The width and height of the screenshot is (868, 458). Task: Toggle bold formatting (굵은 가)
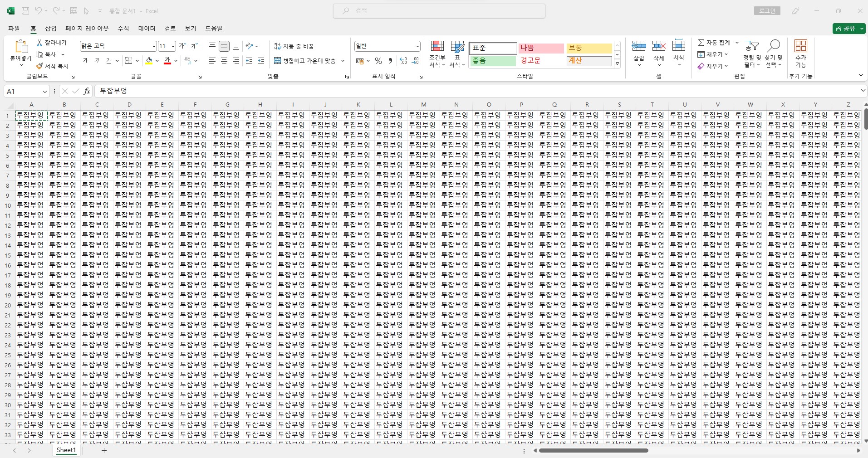coord(85,61)
